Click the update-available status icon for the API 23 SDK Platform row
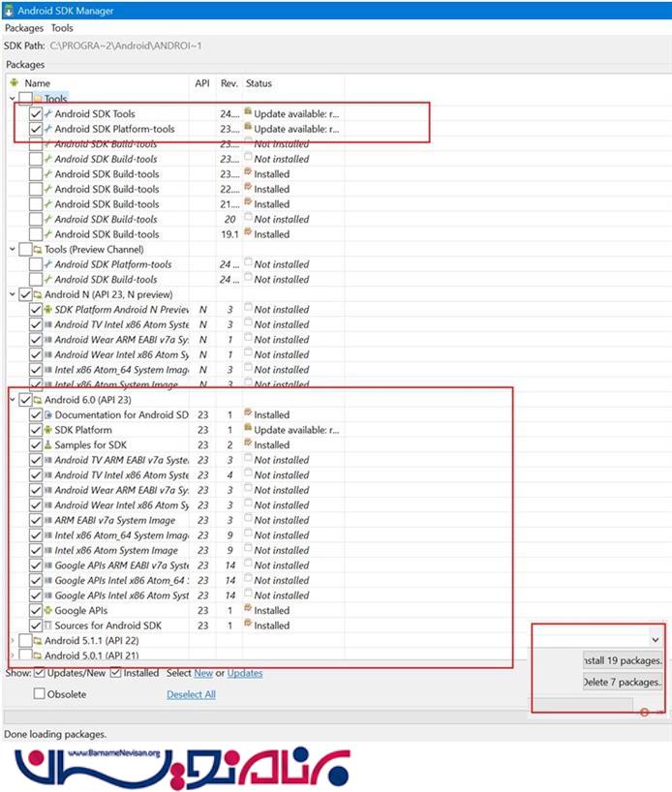This screenshot has height=792, width=672. tap(248, 428)
